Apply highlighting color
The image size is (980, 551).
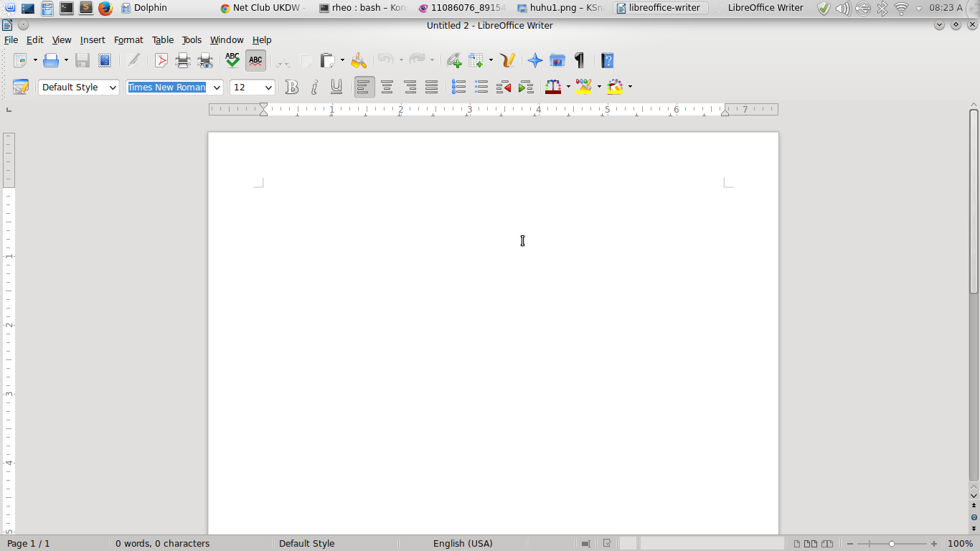click(584, 87)
